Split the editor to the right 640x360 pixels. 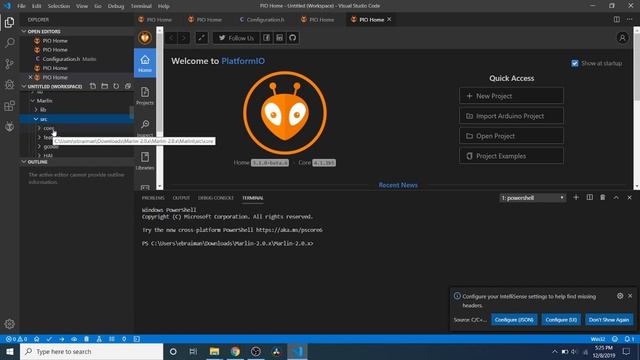pos(616,20)
